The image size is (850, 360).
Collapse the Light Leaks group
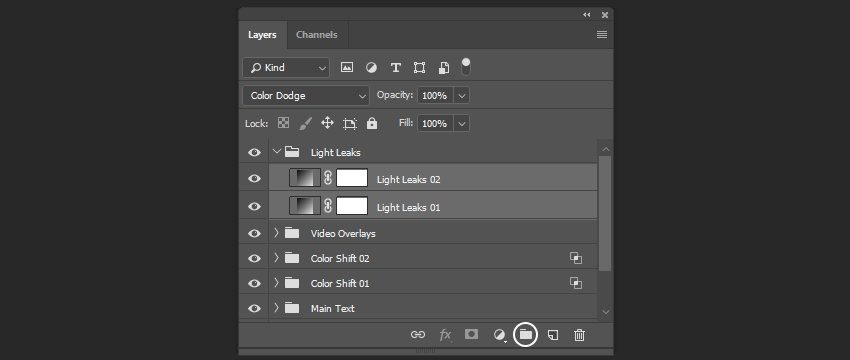pos(277,151)
